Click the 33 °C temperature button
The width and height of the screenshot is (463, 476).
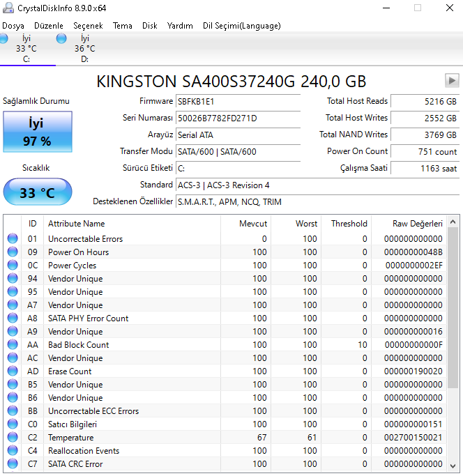pyautogui.click(x=38, y=192)
